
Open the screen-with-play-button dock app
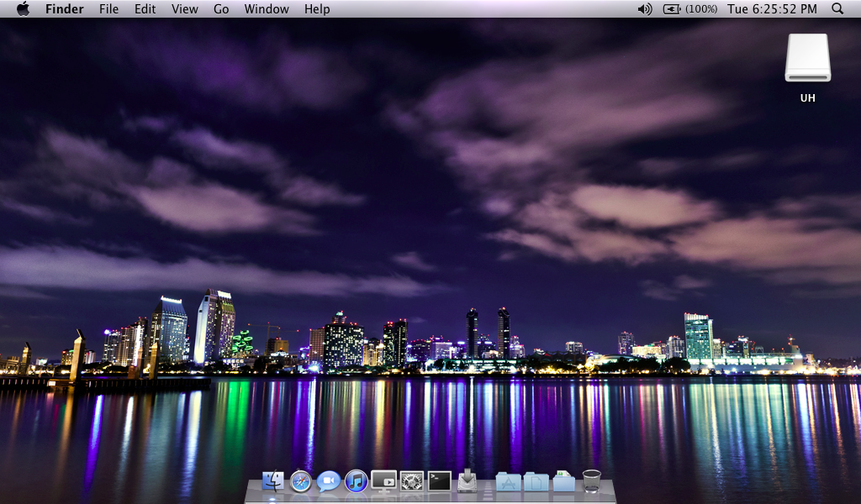pyautogui.click(x=383, y=480)
